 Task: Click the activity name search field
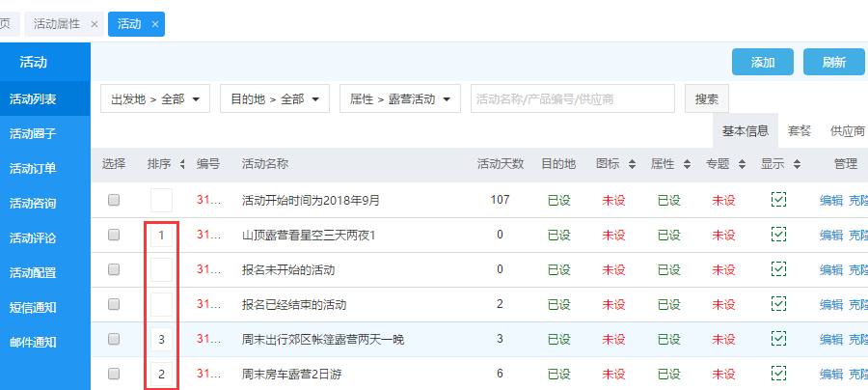(x=572, y=98)
